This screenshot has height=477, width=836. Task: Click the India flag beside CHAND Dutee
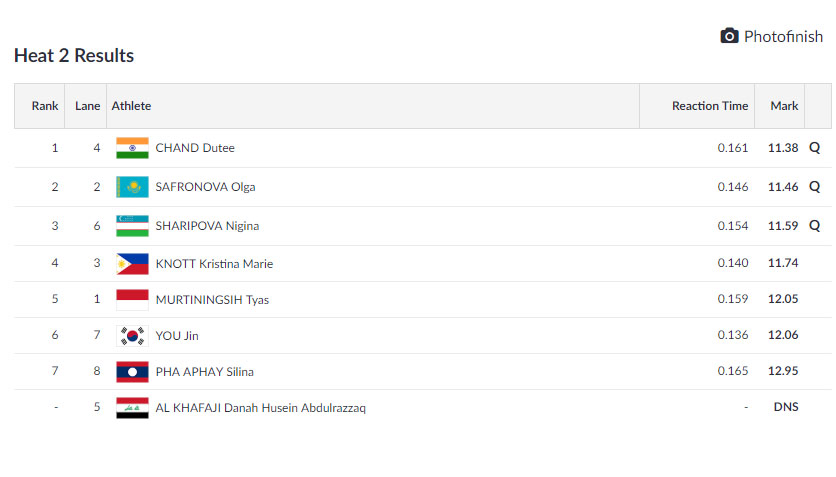[x=132, y=148]
